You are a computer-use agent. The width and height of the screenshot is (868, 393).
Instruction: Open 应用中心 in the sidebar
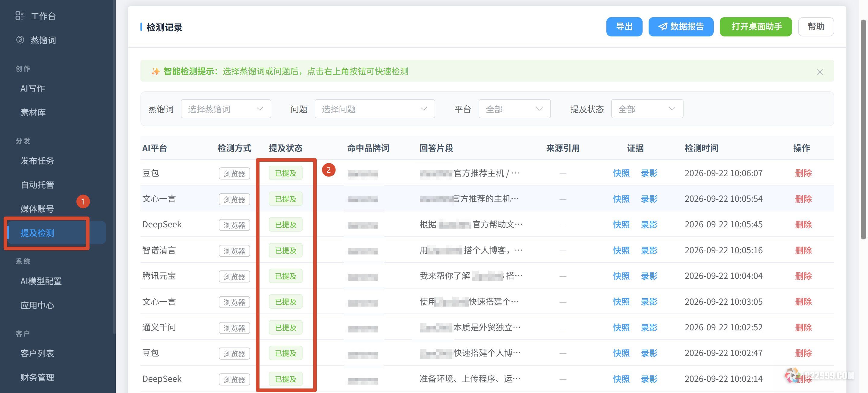coord(37,305)
